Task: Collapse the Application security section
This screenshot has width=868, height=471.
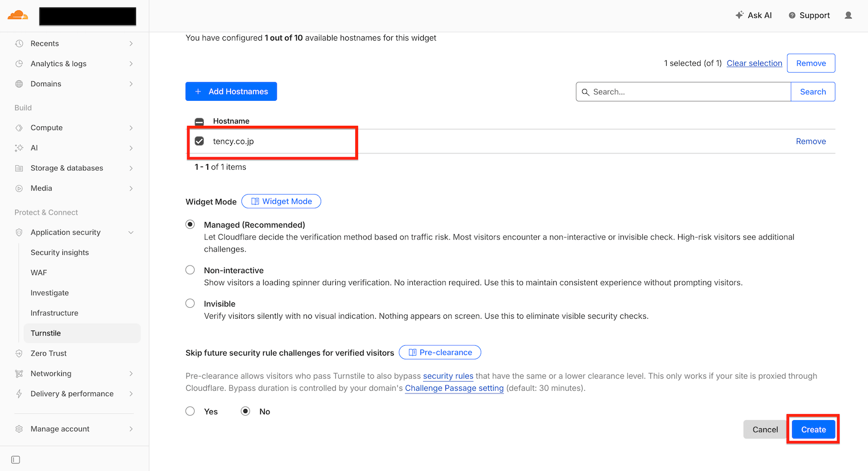Action: coord(131,233)
